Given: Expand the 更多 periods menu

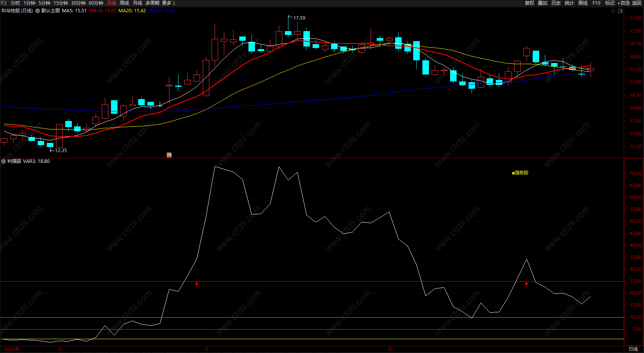Looking at the screenshot, I should click(x=169, y=3).
